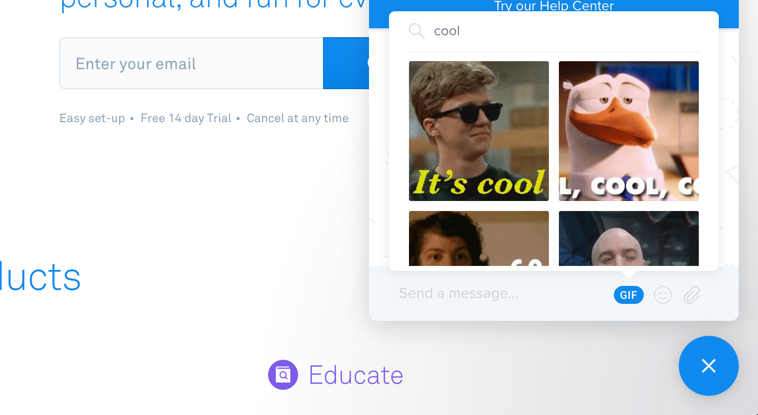Click the GIF button in message bar
758x415 pixels.
click(628, 295)
